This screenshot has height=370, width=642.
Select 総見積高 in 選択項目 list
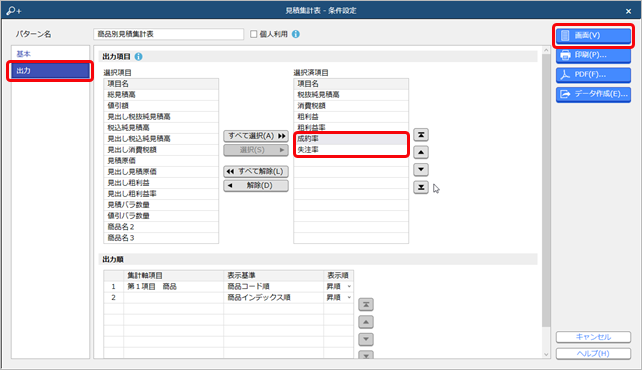point(161,95)
